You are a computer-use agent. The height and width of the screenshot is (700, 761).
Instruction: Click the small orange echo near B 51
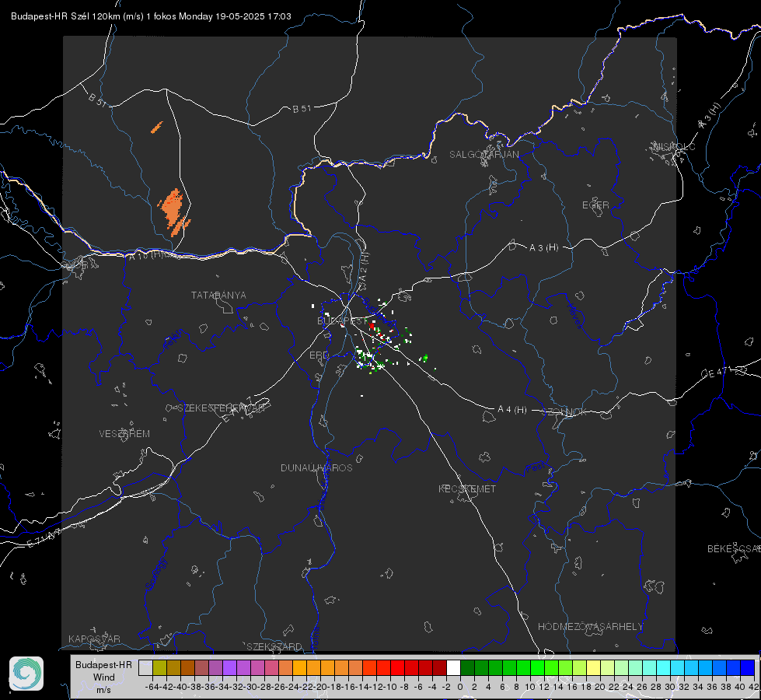coord(156,128)
